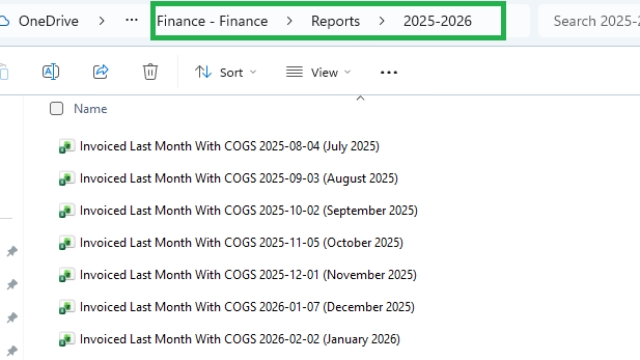Select the July 2025 invoiced report file
The height and width of the screenshot is (360, 640).
coord(230,146)
